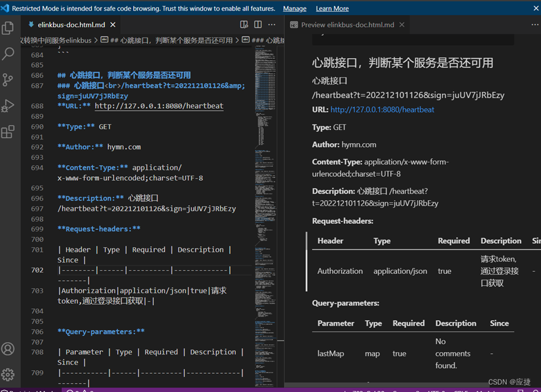Click the editor's vertical scrollbar marker
The height and width of the screenshot is (392, 541).
tap(280, 341)
